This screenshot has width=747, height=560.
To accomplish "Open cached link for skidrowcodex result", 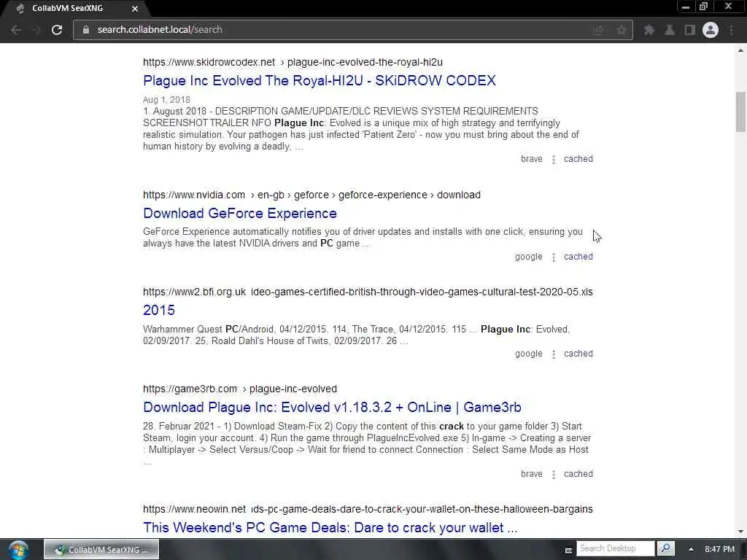I will (578, 159).
